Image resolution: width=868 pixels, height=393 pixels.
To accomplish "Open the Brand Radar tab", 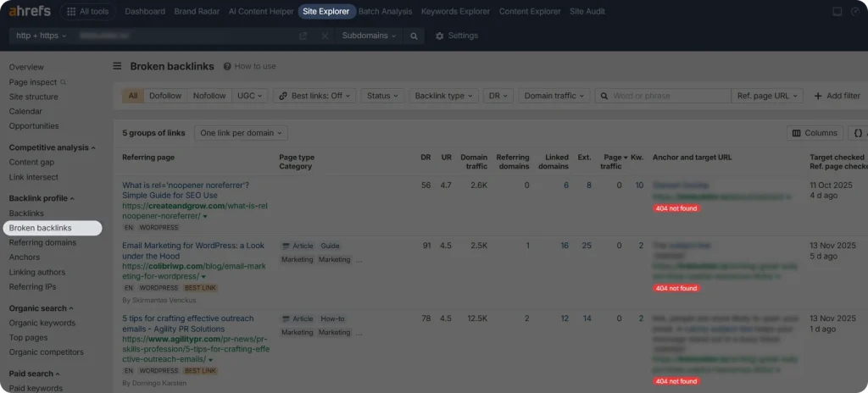I will pos(197,12).
